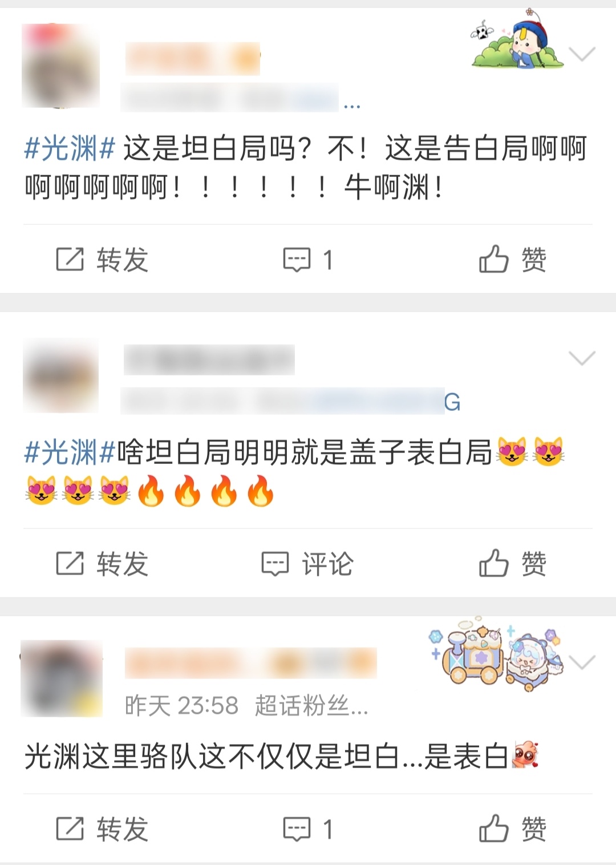Like the second post with 赞
Image resolution: width=616 pixels, height=865 pixels.
point(513,564)
